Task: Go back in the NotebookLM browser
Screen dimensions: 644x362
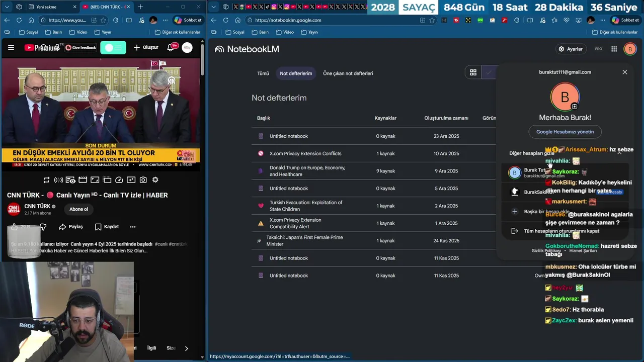Action: click(213, 20)
